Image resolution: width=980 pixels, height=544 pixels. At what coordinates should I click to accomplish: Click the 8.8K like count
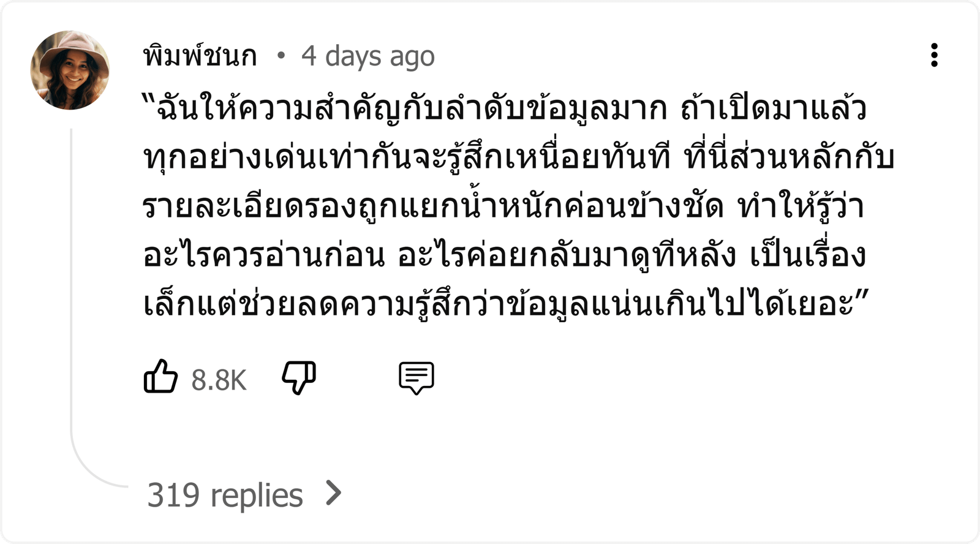coord(219,380)
